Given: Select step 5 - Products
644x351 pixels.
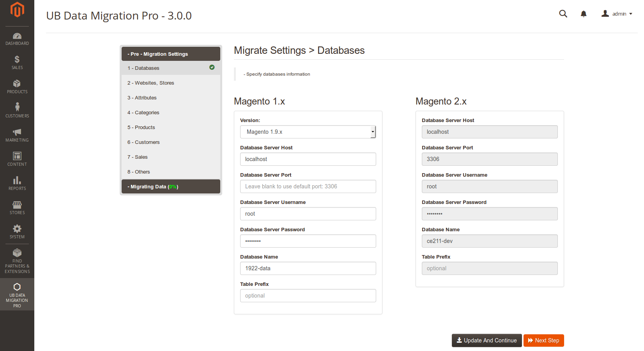Looking at the screenshot, I should (x=171, y=127).
